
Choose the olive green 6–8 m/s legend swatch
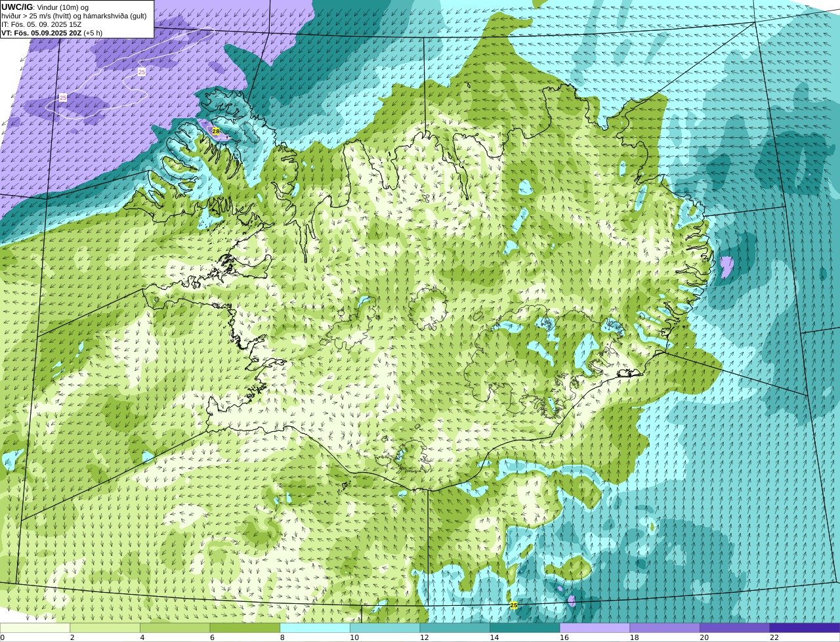[245, 628]
